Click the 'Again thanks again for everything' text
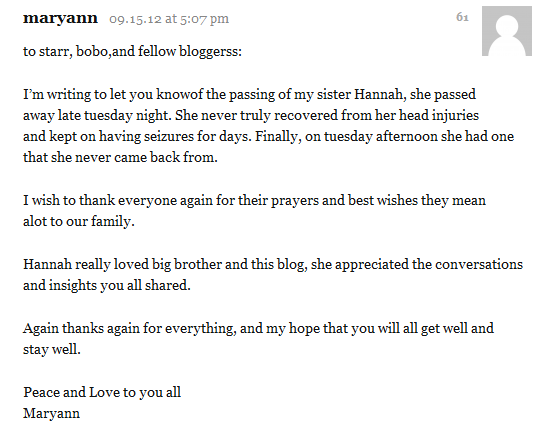Screen dimensions: 552x440 click(x=129, y=329)
